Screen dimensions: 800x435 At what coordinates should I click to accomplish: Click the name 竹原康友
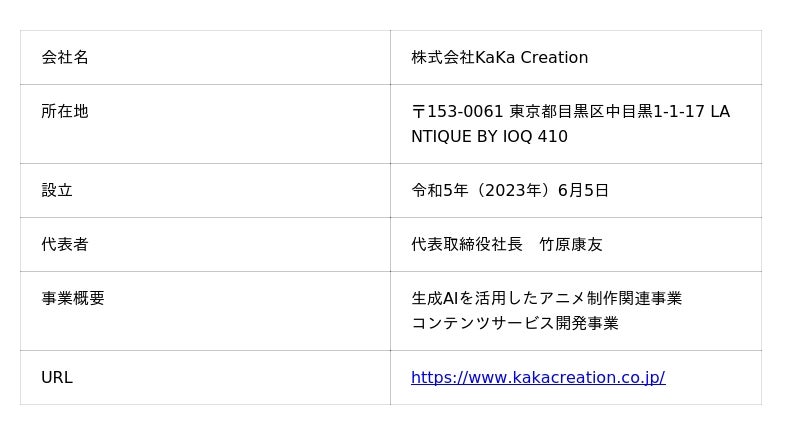(x=571, y=244)
